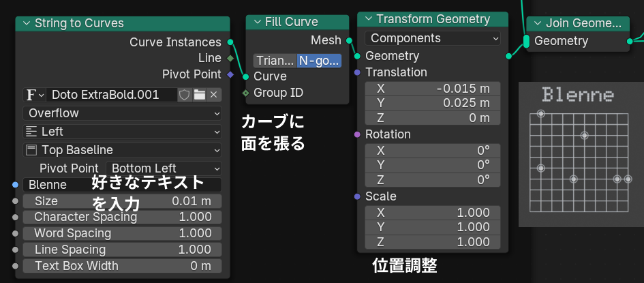This screenshot has height=283, width=644.
Task: Select N-gons fill mode
Action: coord(318,61)
